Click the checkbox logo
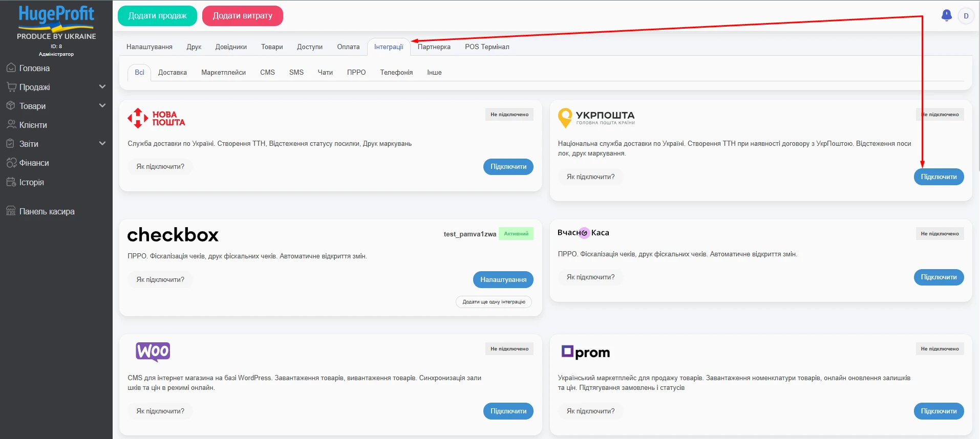 [173, 235]
